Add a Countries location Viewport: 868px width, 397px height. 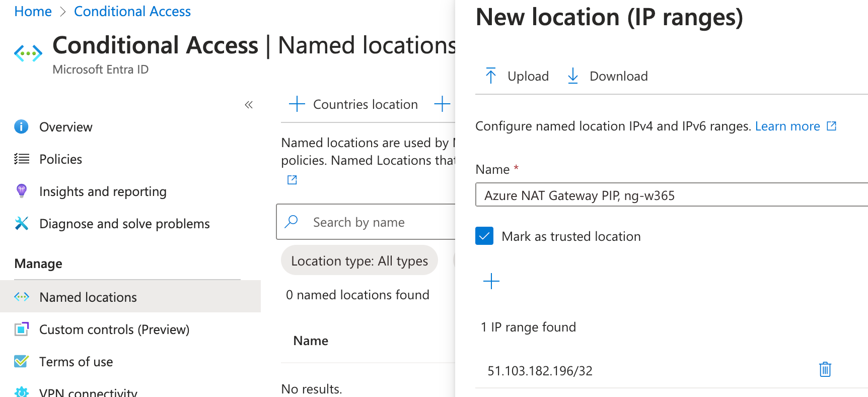(353, 104)
